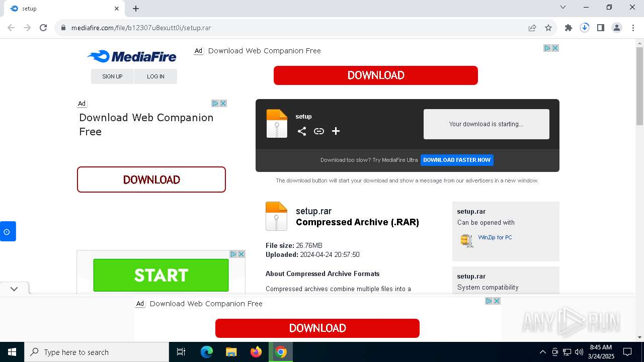
Task: Bookmark this page with star icon
Action: tap(548, 28)
